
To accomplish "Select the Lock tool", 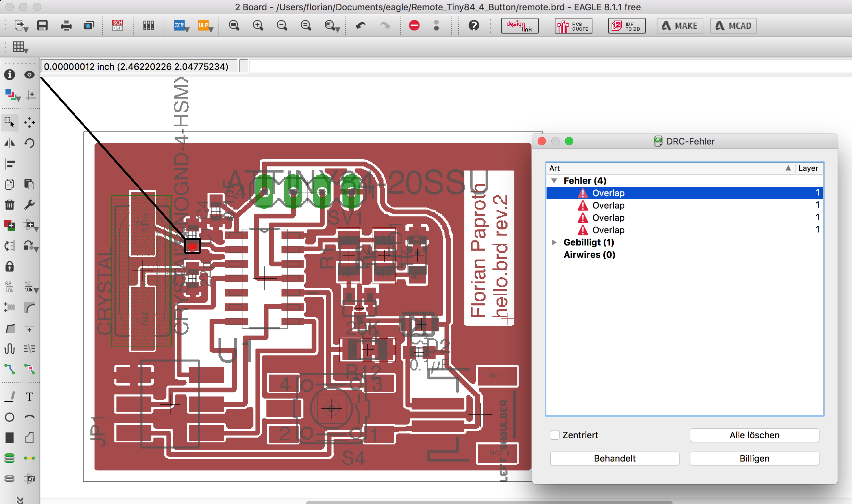I will (10, 266).
